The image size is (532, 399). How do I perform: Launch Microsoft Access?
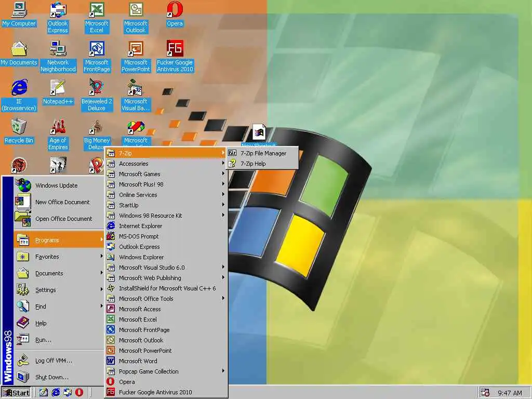tap(166, 309)
